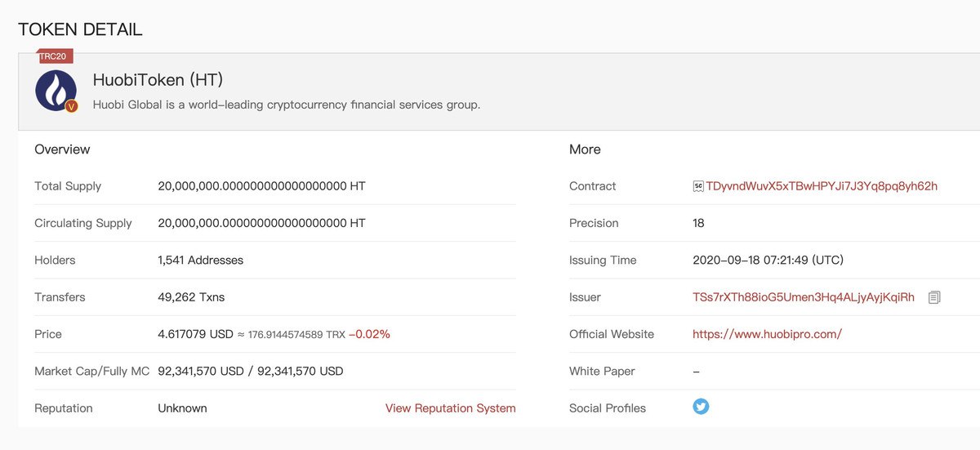Click the -0.02% price change
The height and width of the screenshot is (450, 980).
(369, 334)
